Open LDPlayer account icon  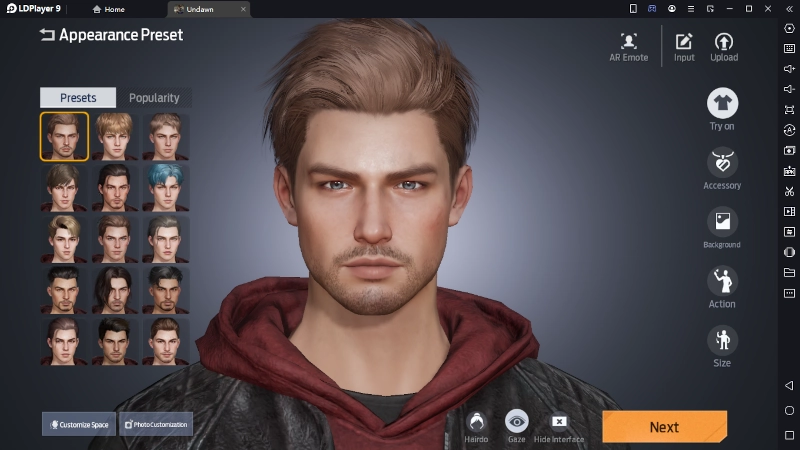tap(671, 9)
